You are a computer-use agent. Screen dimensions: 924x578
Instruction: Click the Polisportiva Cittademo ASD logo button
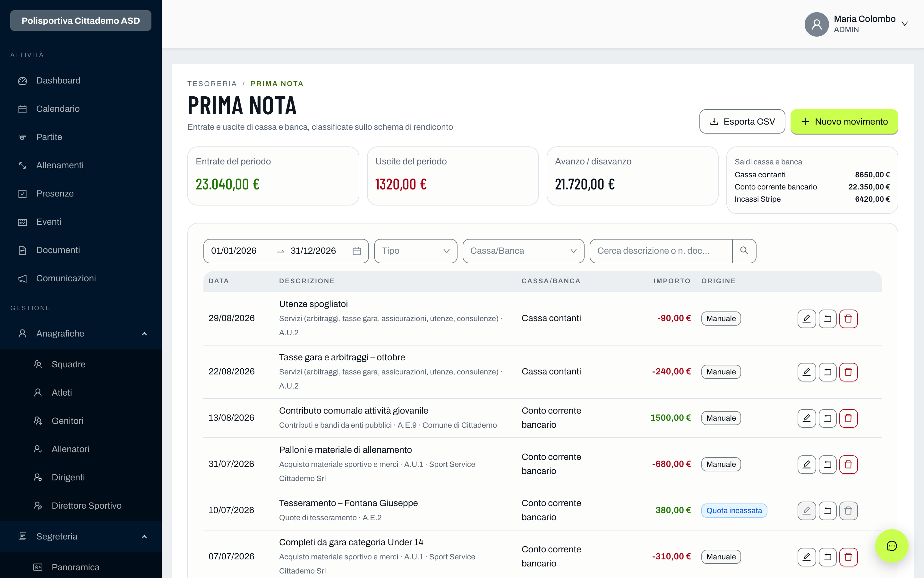tap(81, 21)
